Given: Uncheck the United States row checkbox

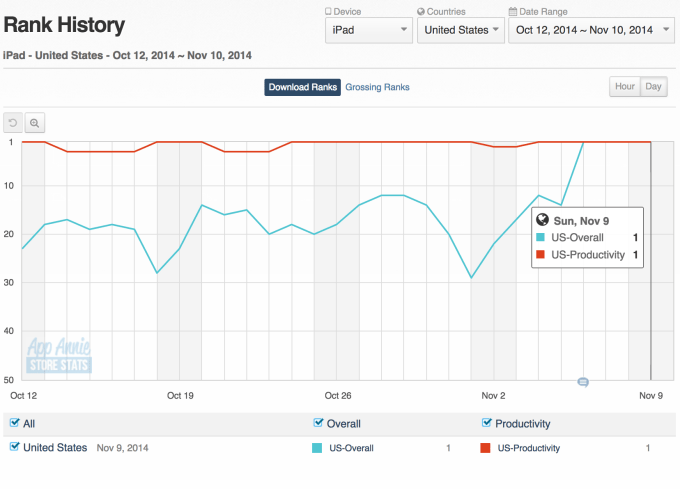Looking at the screenshot, I should point(15,447).
